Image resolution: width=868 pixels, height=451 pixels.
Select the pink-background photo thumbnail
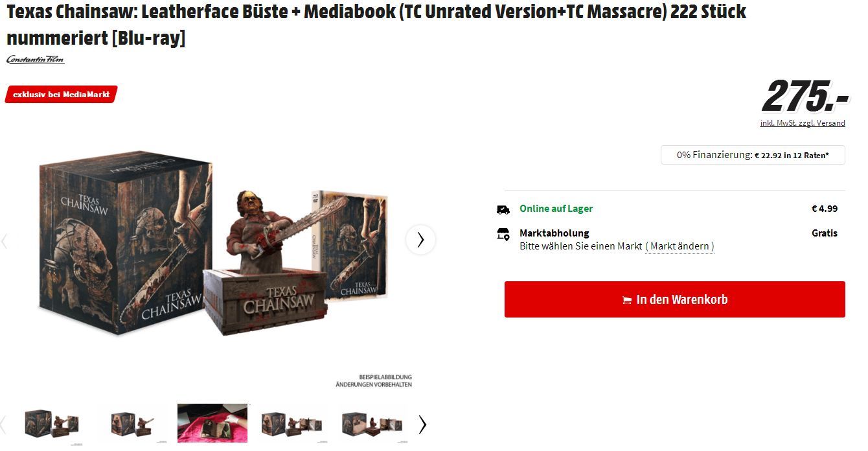coord(212,423)
